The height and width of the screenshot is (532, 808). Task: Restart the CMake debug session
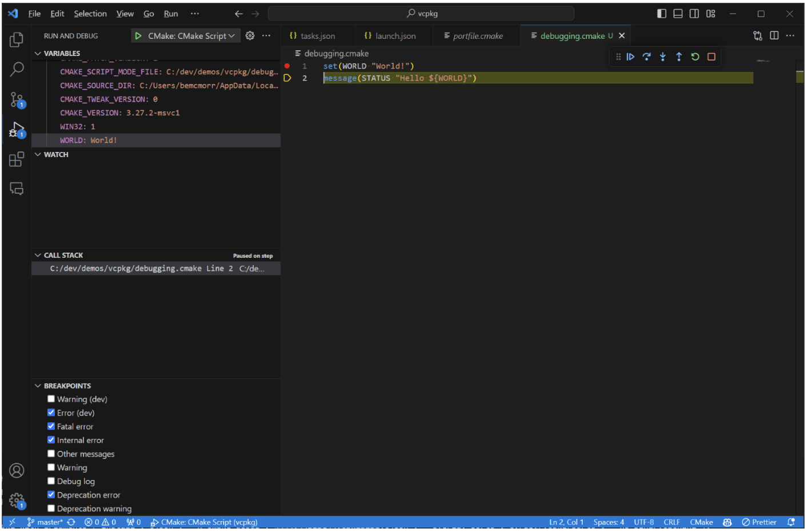click(x=695, y=57)
